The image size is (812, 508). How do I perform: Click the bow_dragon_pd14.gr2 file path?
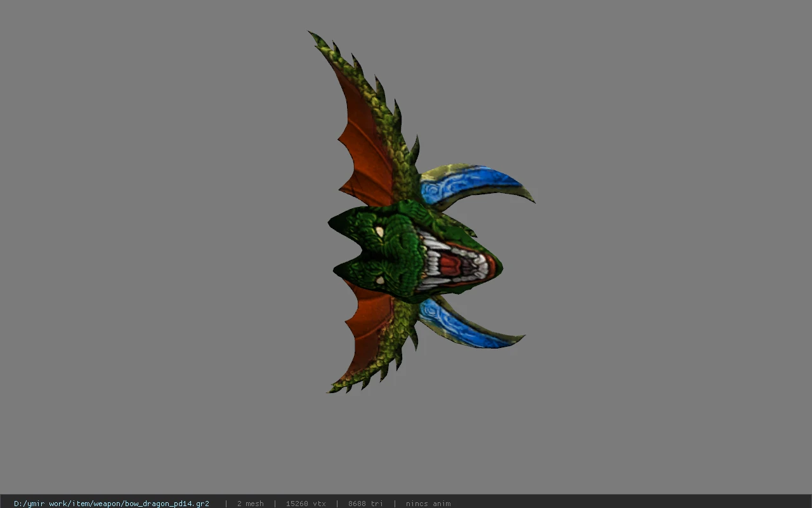112,504
